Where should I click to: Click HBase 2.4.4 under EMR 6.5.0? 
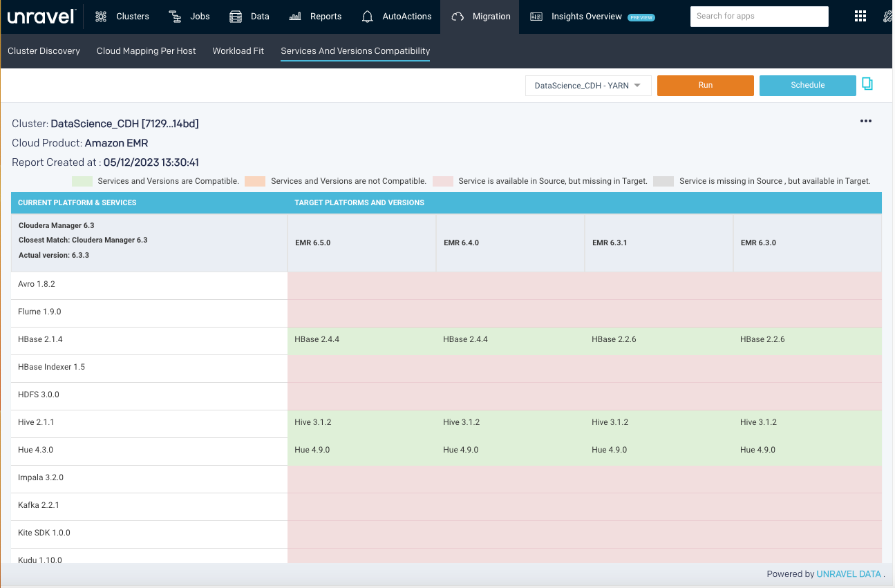pos(317,339)
